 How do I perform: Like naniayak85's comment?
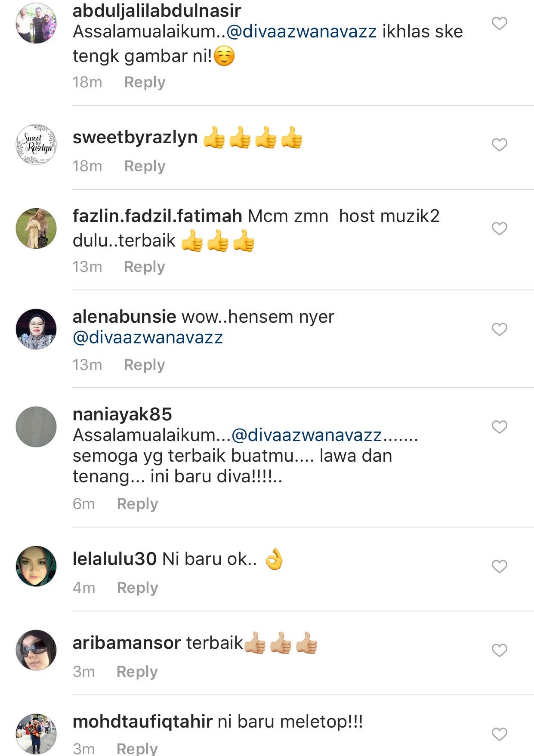coord(499,427)
